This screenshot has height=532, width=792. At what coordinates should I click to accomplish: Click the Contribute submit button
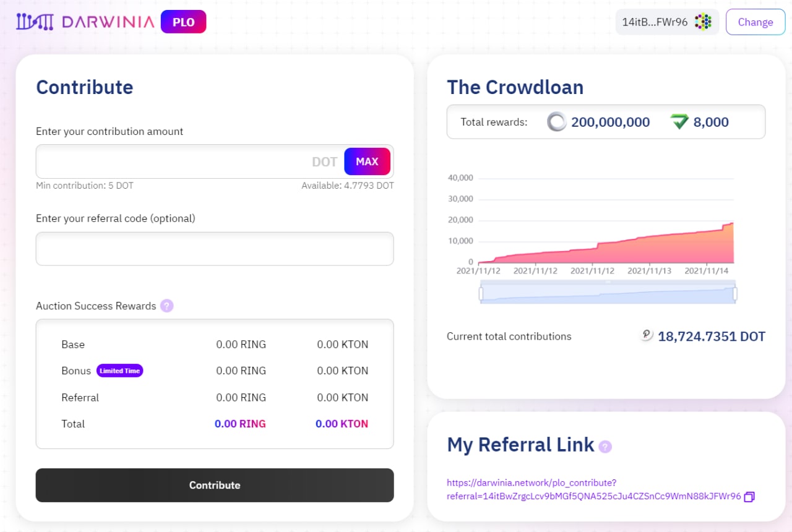pyautogui.click(x=215, y=485)
